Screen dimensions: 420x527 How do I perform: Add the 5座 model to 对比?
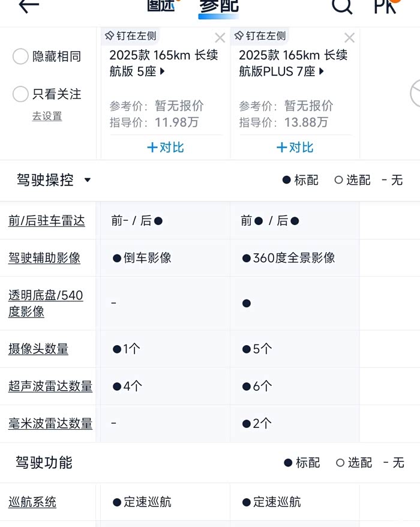tap(165, 148)
